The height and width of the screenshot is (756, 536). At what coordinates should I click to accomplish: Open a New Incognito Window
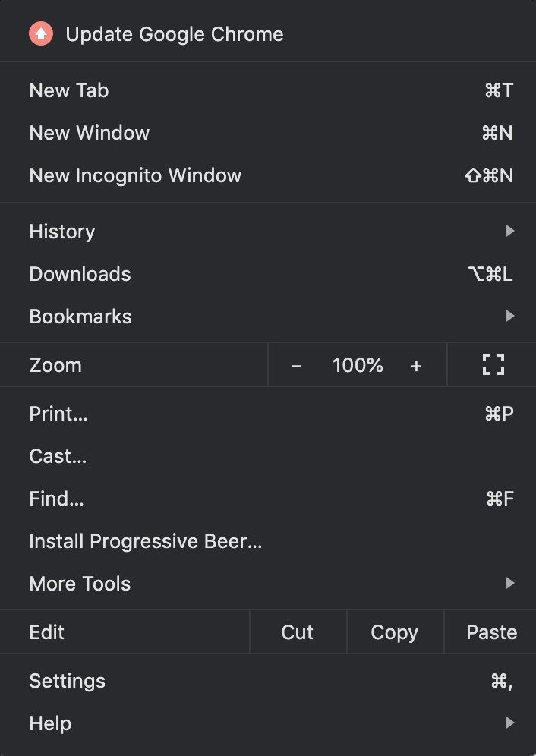(x=135, y=175)
